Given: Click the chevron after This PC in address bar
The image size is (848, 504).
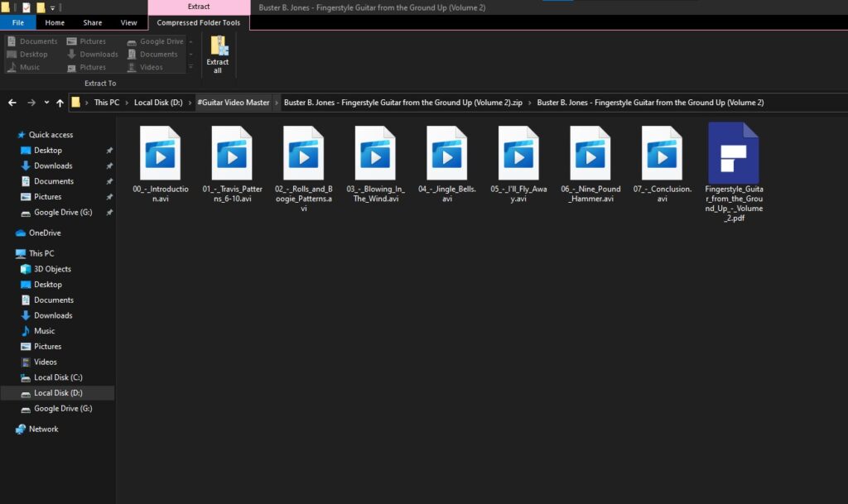Looking at the screenshot, I should coord(127,103).
